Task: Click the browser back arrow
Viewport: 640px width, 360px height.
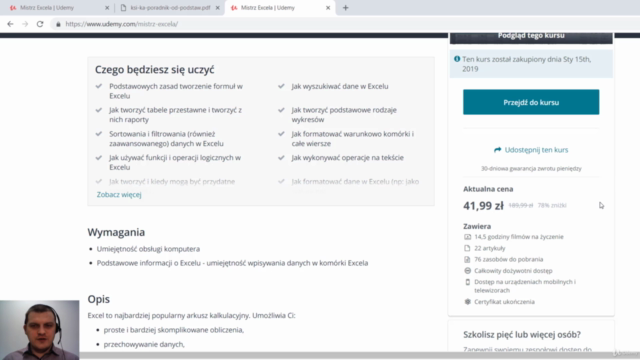Action: (10, 24)
